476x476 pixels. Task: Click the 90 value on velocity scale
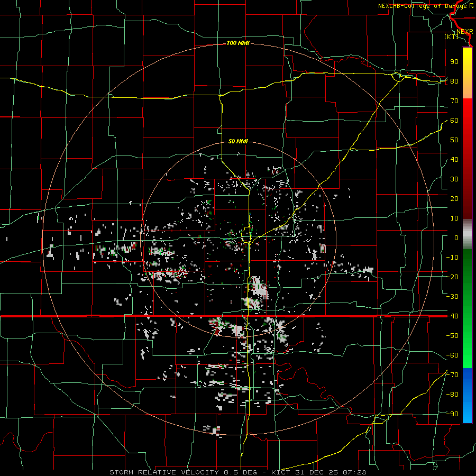[454, 62]
